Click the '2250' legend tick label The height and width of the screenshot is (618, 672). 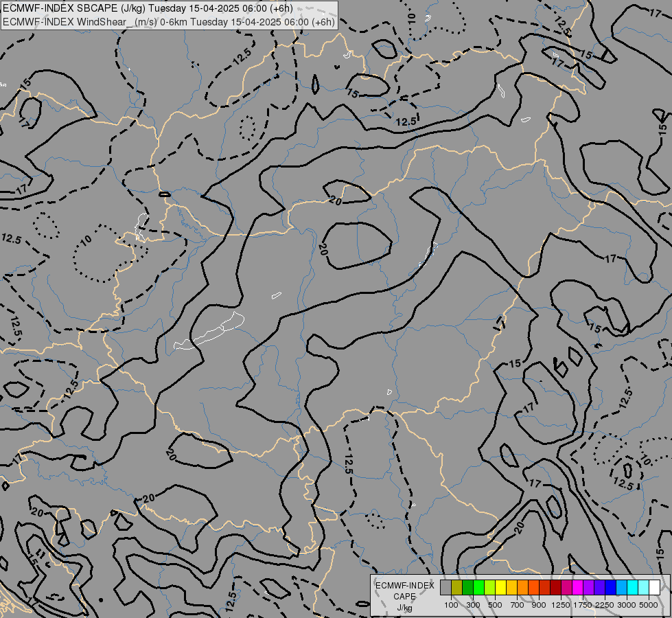(605, 605)
